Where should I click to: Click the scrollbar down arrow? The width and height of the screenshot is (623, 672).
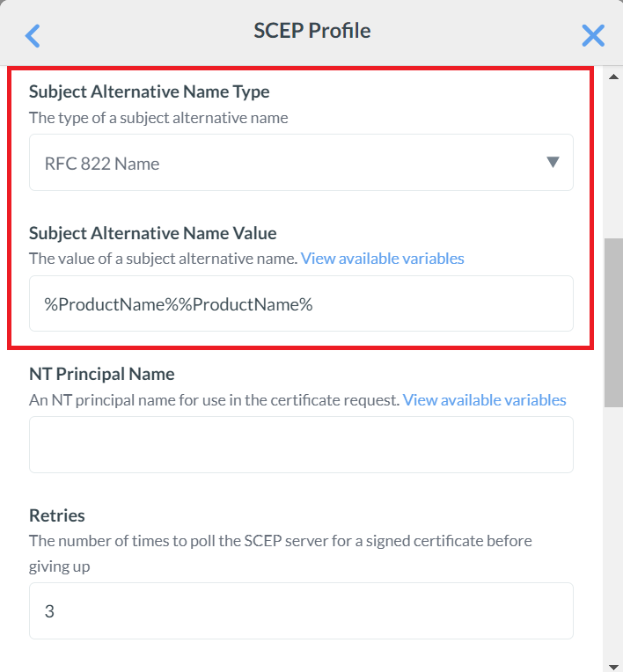click(x=613, y=664)
